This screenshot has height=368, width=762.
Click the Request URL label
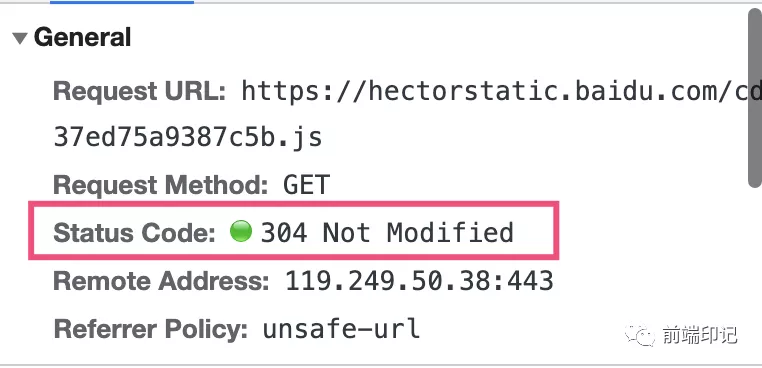[139, 91]
